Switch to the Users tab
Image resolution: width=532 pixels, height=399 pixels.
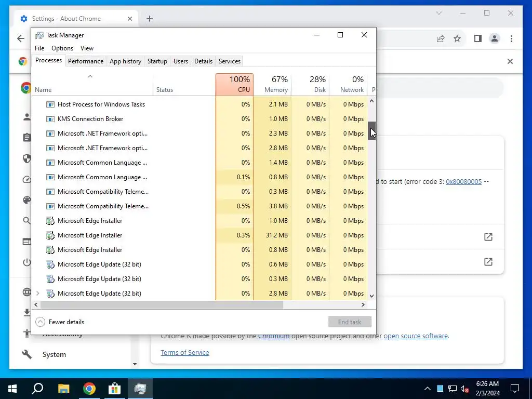tap(180, 61)
